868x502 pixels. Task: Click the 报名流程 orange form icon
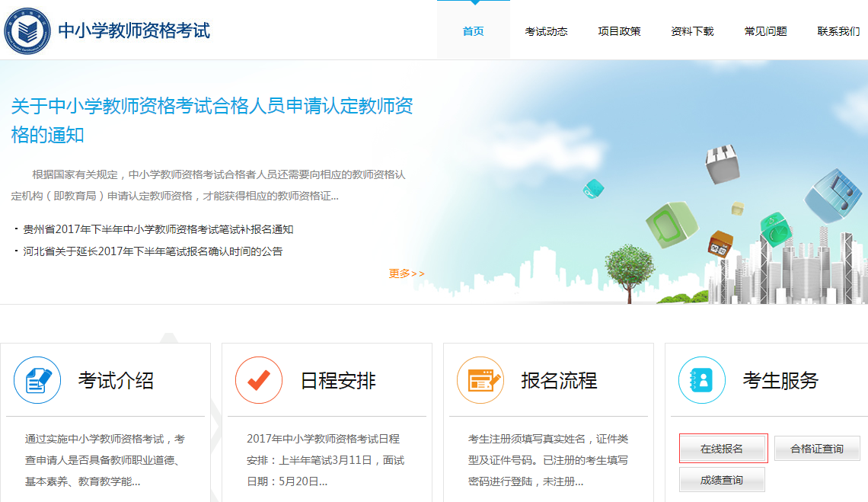[x=480, y=380]
